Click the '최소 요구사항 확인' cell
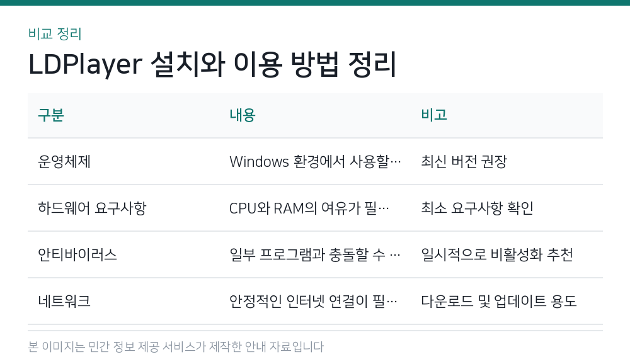The image size is (630, 364). pos(477,208)
